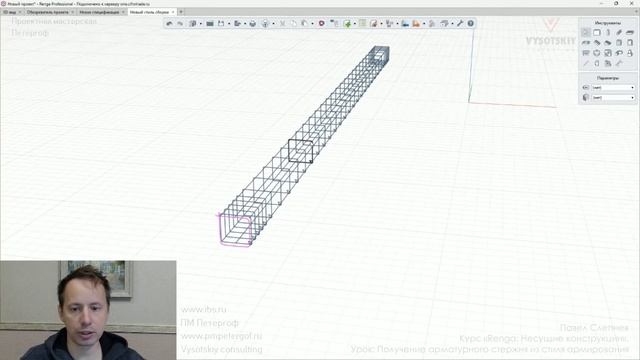
Task: Select the vertical column tool in Инструменты
Action: click(x=608, y=33)
